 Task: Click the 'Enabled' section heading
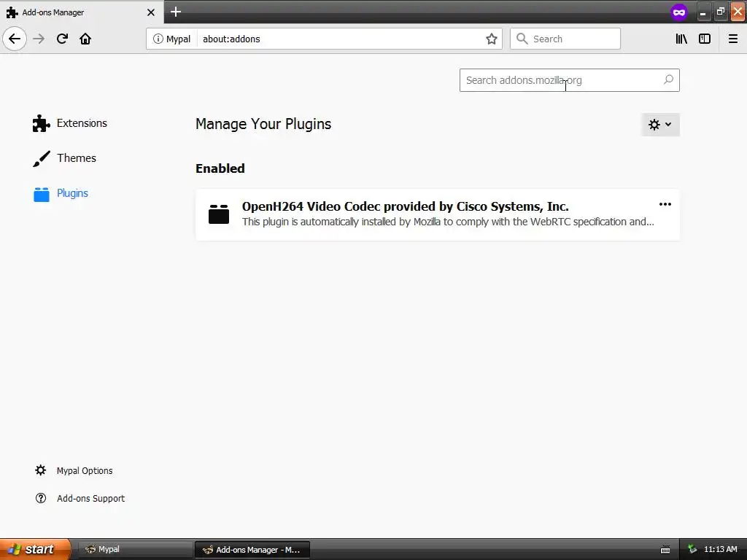point(220,168)
